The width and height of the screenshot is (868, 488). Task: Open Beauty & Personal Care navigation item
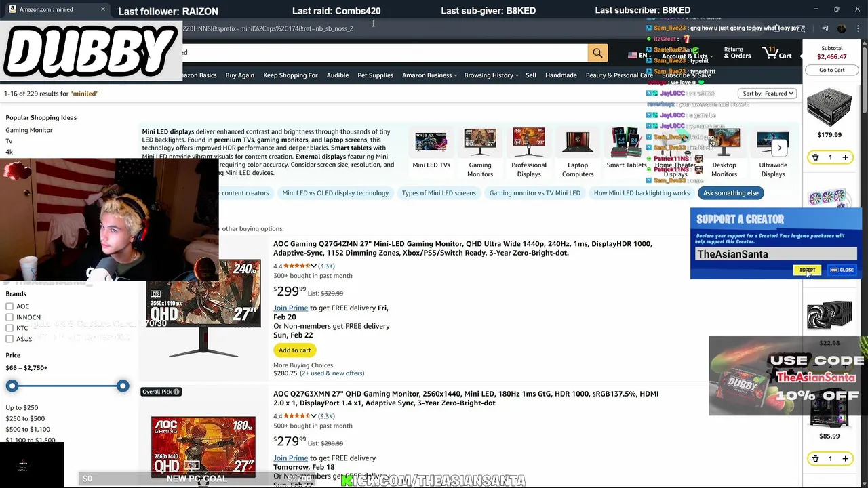pos(619,75)
